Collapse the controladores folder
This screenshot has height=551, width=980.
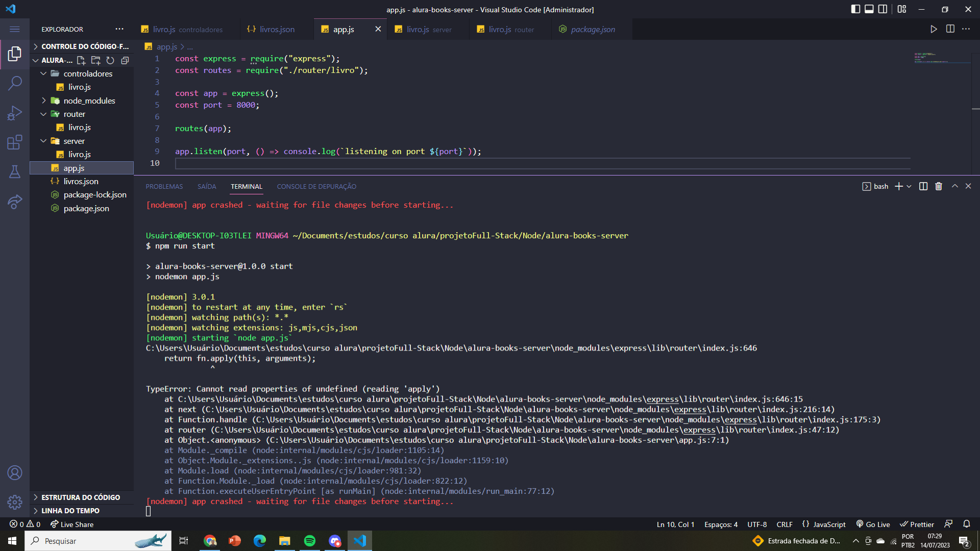82,73
